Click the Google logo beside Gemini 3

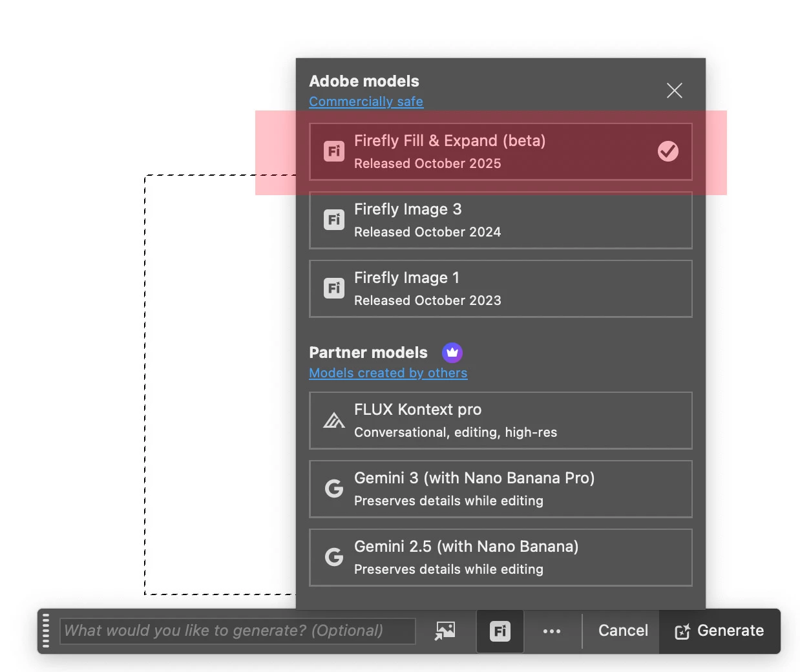[x=334, y=488]
